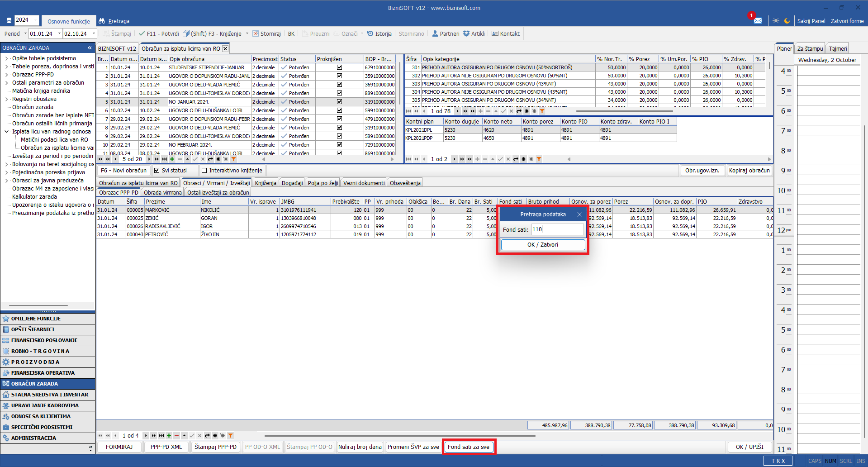The width and height of the screenshot is (868, 467).
Task: Click the Fond sati input field
Action: click(557, 229)
